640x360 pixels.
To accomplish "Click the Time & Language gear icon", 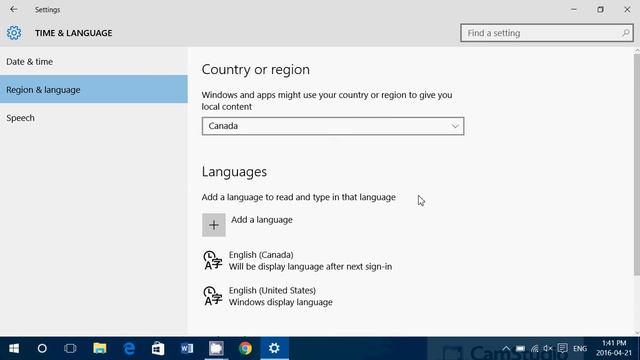I will click(14, 33).
